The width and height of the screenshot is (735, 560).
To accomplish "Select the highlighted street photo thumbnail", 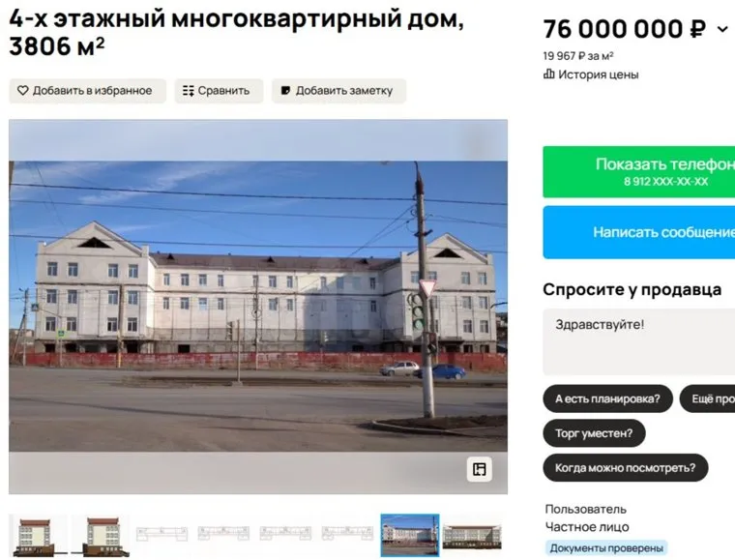I will point(410,535).
